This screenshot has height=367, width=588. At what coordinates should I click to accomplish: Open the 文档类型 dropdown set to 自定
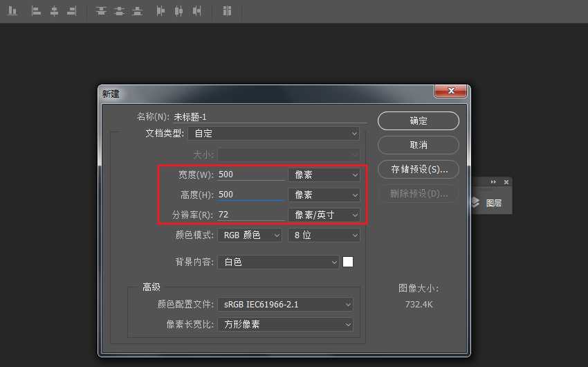tap(273, 133)
